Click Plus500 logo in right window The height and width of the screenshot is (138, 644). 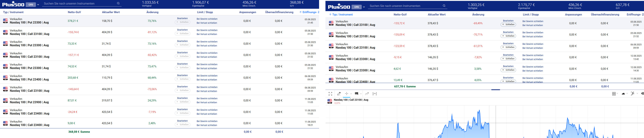point(339,7)
